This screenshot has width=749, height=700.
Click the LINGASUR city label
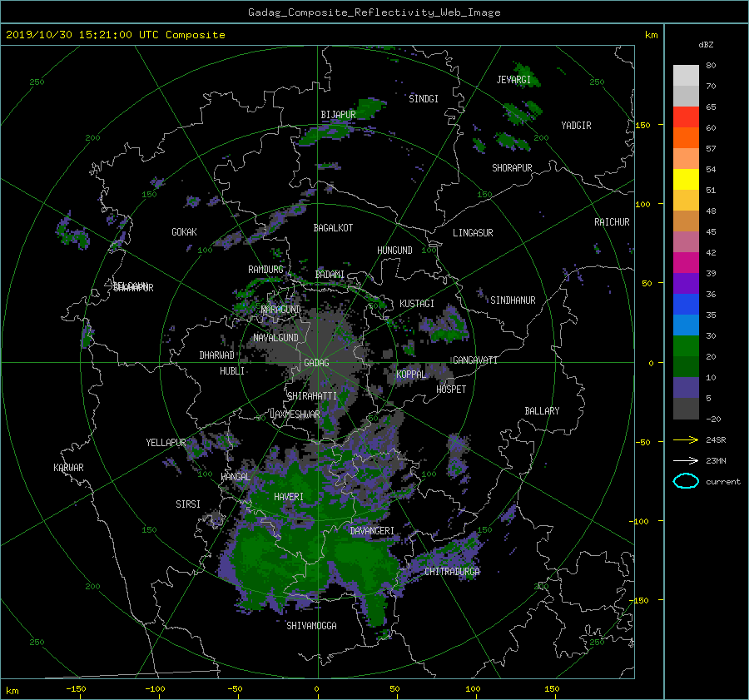coord(473,233)
